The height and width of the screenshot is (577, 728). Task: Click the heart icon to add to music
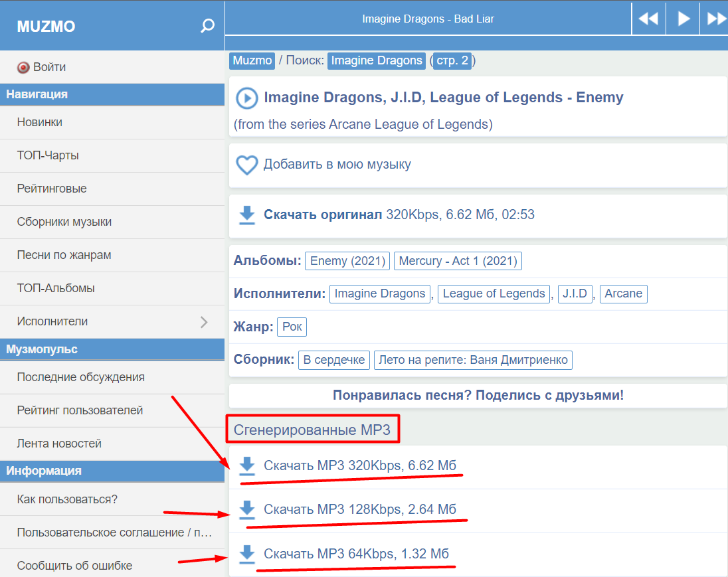click(246, 165)
